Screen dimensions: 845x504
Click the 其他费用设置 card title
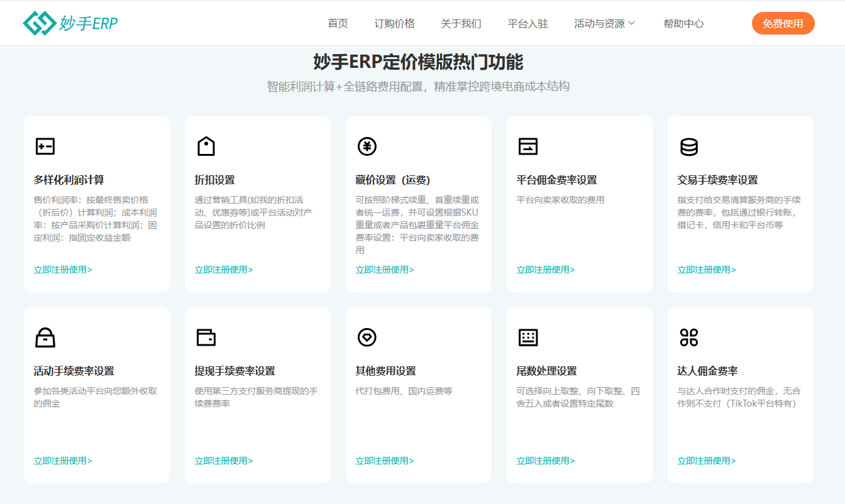pyautogui.click(x=386, y=371)
